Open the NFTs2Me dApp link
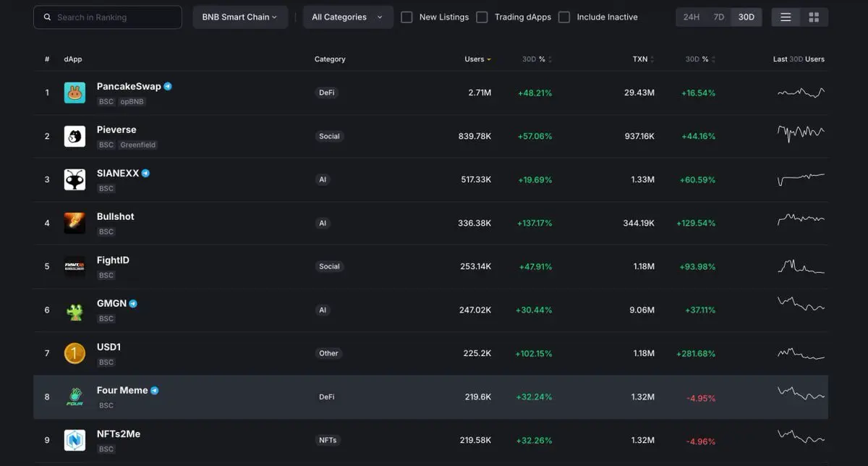 click(119, 433)
